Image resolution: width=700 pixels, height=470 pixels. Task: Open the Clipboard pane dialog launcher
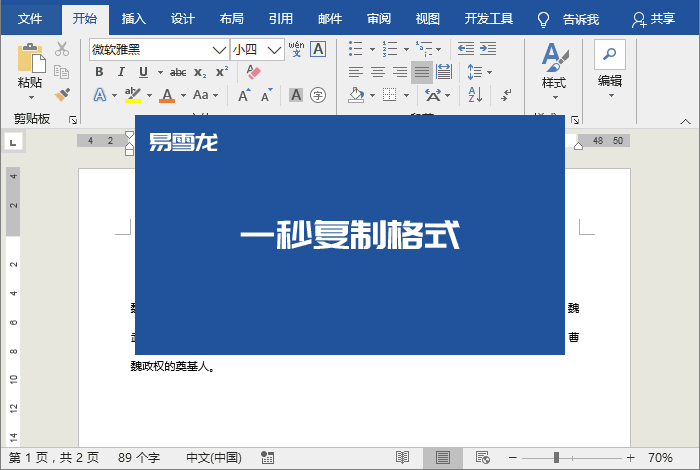[73, 120]
